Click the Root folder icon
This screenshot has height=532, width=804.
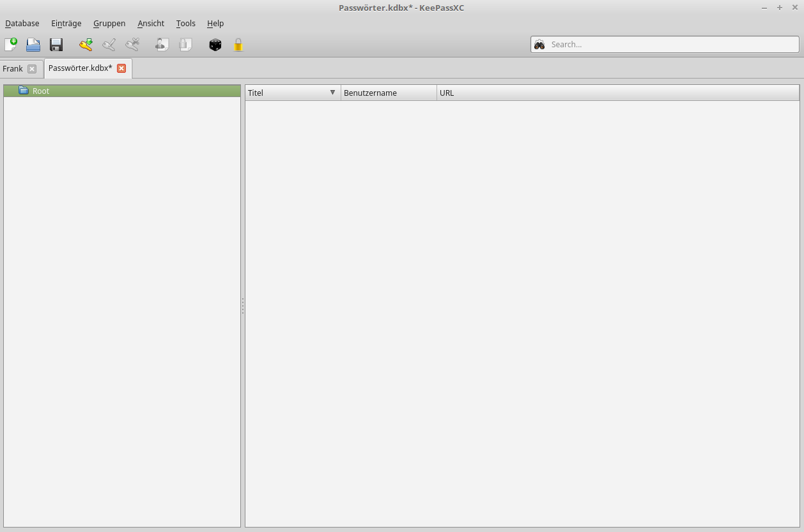click(24, 91)
